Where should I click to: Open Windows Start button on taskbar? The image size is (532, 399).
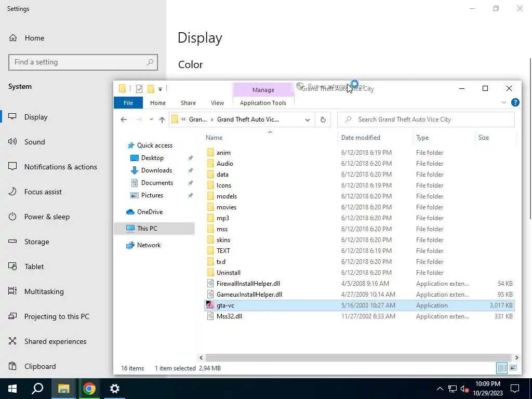(x=12, y=389)
